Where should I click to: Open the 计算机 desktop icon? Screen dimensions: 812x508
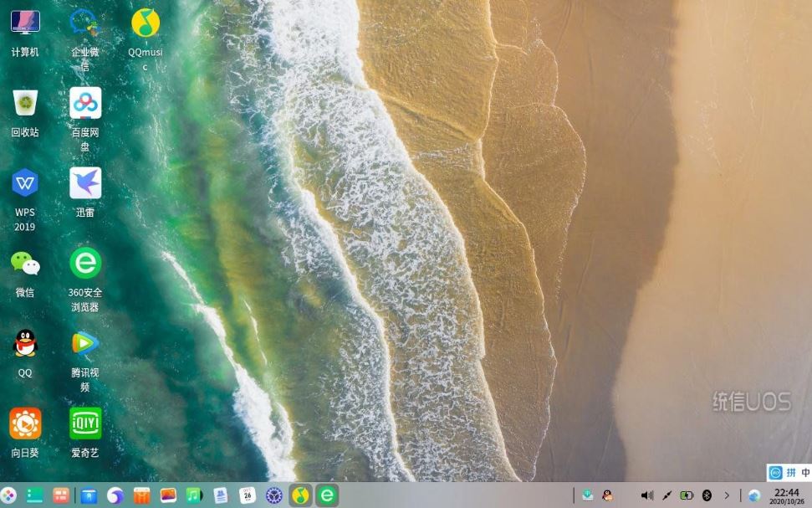(25, 23)
